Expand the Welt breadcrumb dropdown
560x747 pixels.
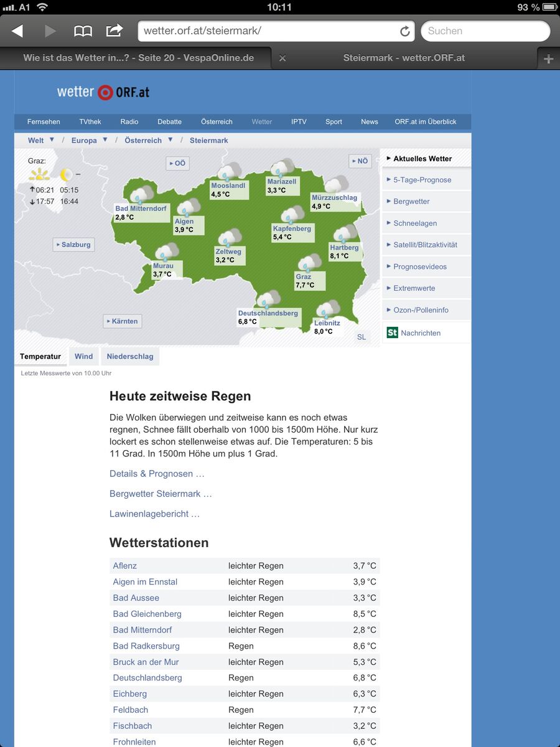pyautogui.click(x=52, y=140)
